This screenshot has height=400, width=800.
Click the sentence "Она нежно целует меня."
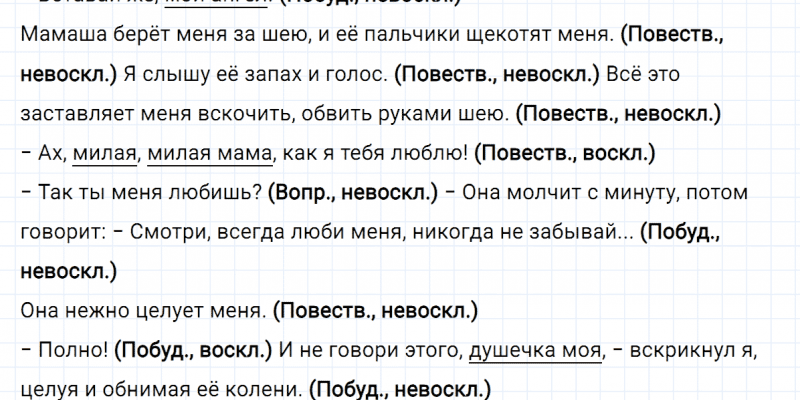point(142,310)
